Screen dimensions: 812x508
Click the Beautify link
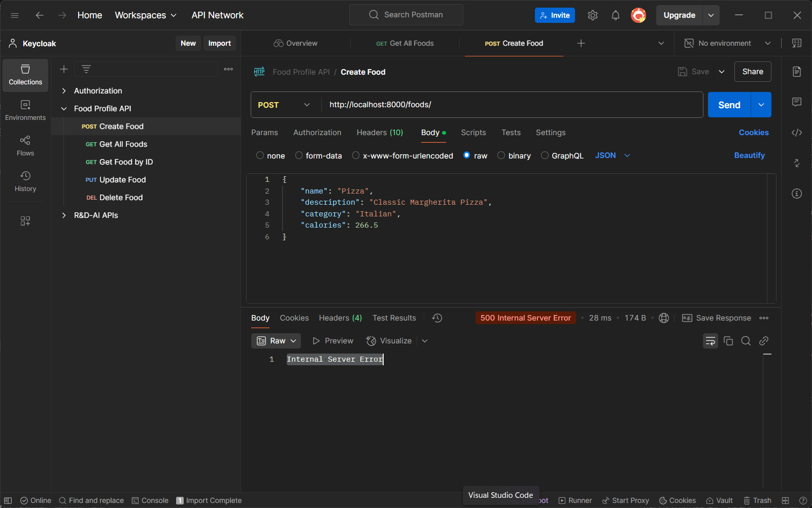749,155
